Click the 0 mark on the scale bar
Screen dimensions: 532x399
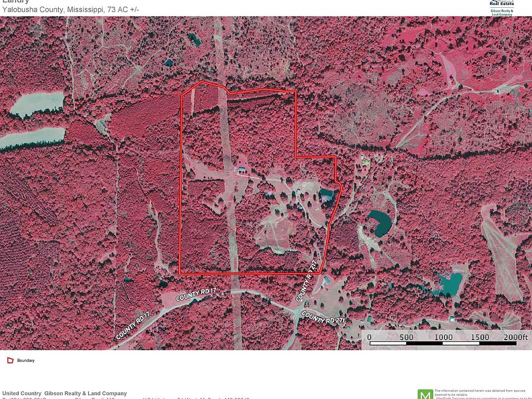pyautogui.click(x=370, y=337)
